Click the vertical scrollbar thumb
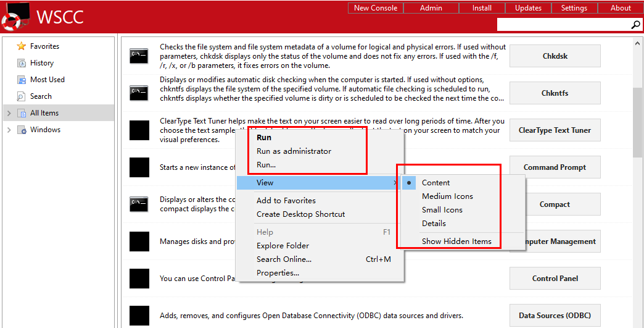The image size is (644, 328). coord(637,122)
